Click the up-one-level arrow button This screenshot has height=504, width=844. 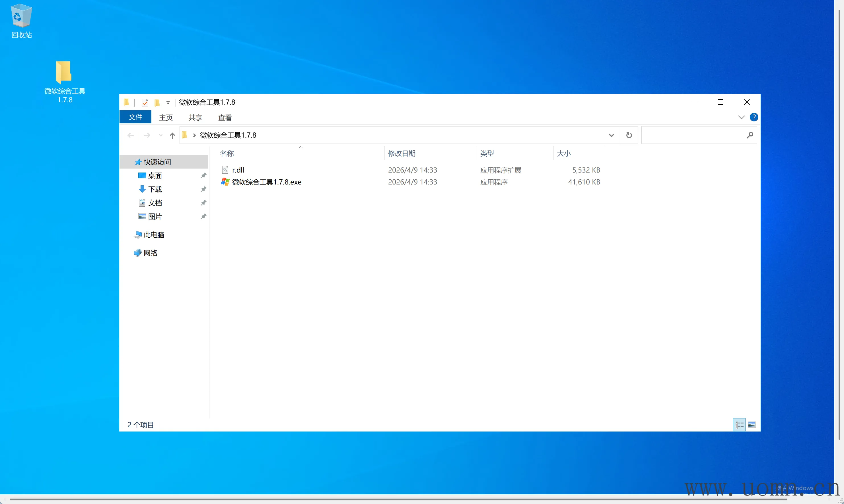[x=172, y=136]
